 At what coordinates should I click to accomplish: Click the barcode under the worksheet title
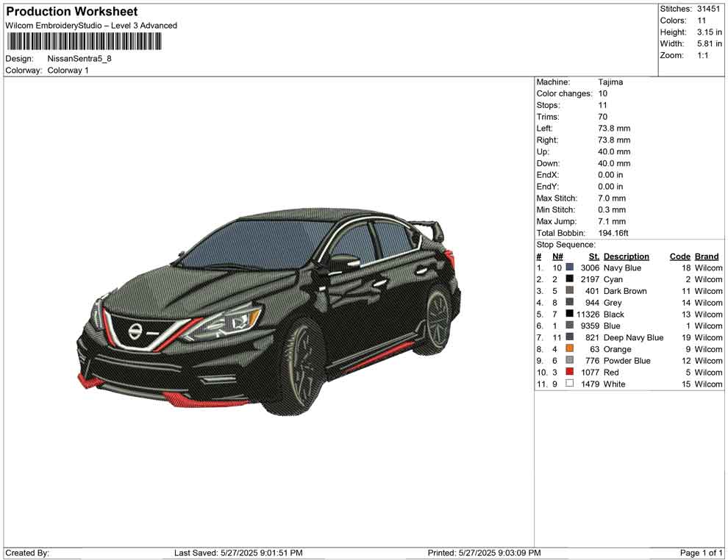pyautogui.click(x=84, y=42)
